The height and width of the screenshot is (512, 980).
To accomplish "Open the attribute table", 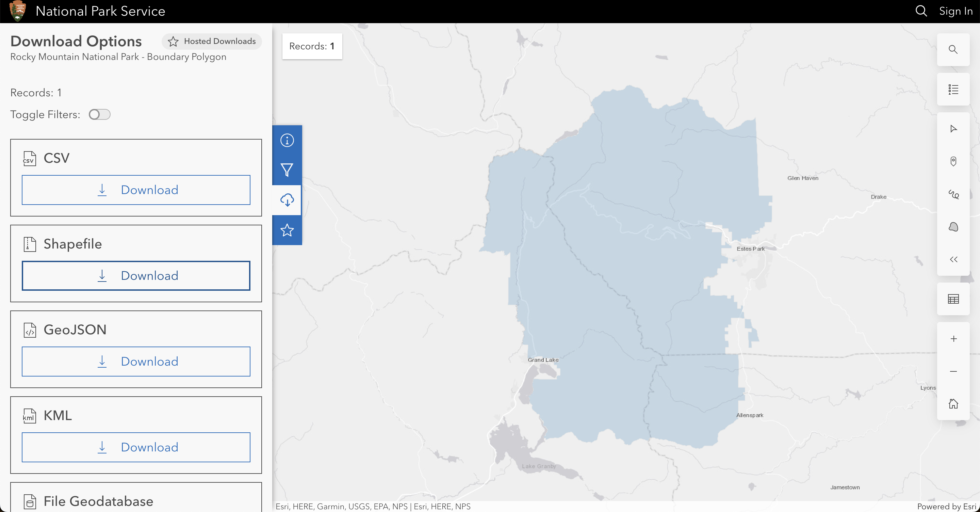I will pos(953,299).
